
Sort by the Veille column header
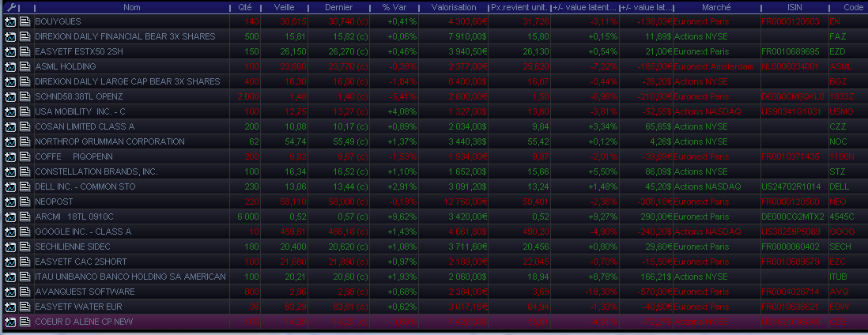click(284, 8)
